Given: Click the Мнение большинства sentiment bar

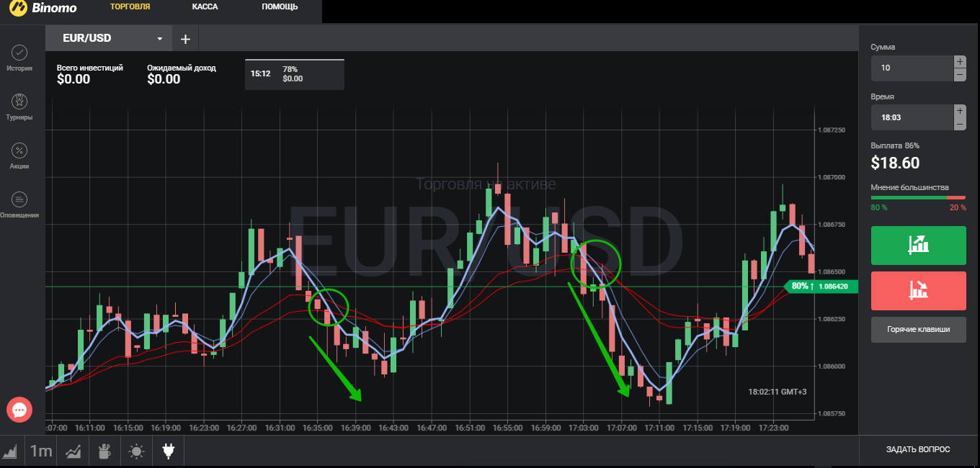Looking at the screenshot, I should pyautogui.click(x=918, y=197).
